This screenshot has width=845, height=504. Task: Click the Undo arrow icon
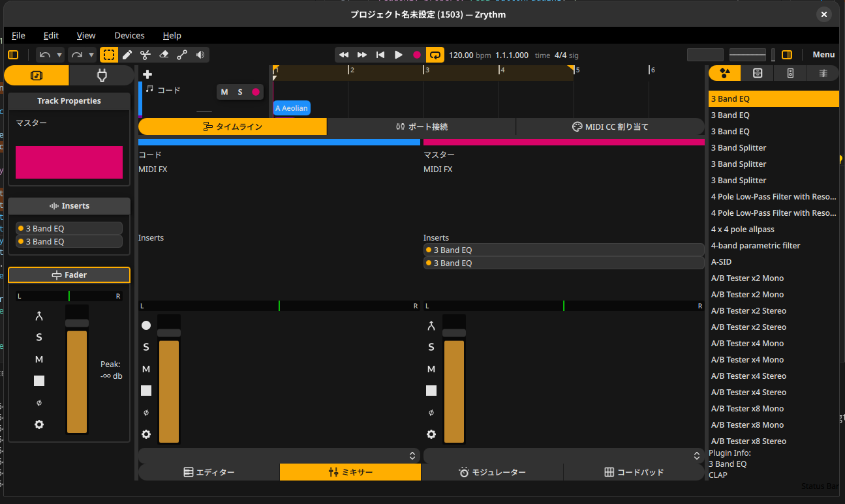(45, 55)
